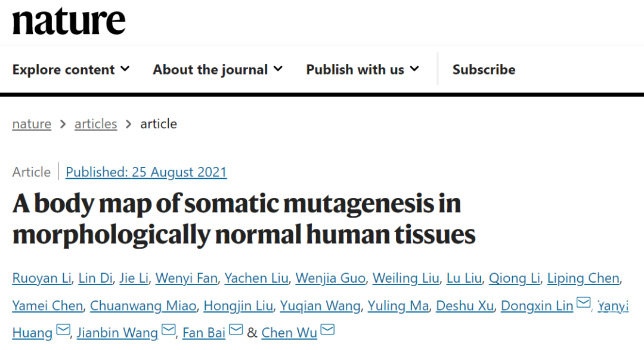Click email icon beside Fan Bai

(236, 329)
